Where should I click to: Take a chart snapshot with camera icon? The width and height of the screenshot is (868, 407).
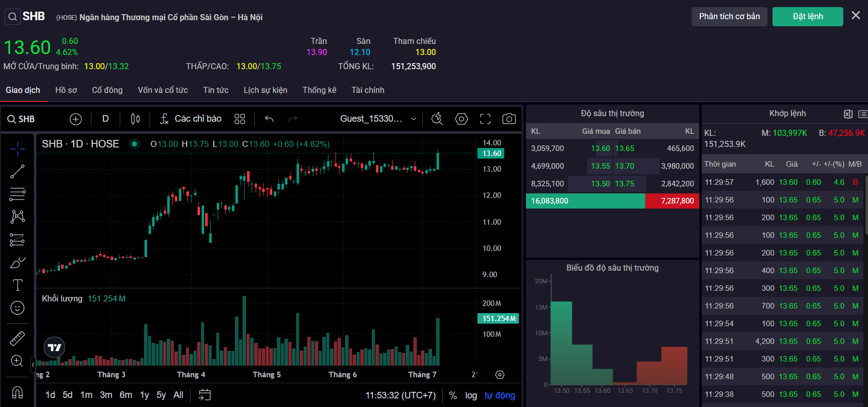pos(509,119)
